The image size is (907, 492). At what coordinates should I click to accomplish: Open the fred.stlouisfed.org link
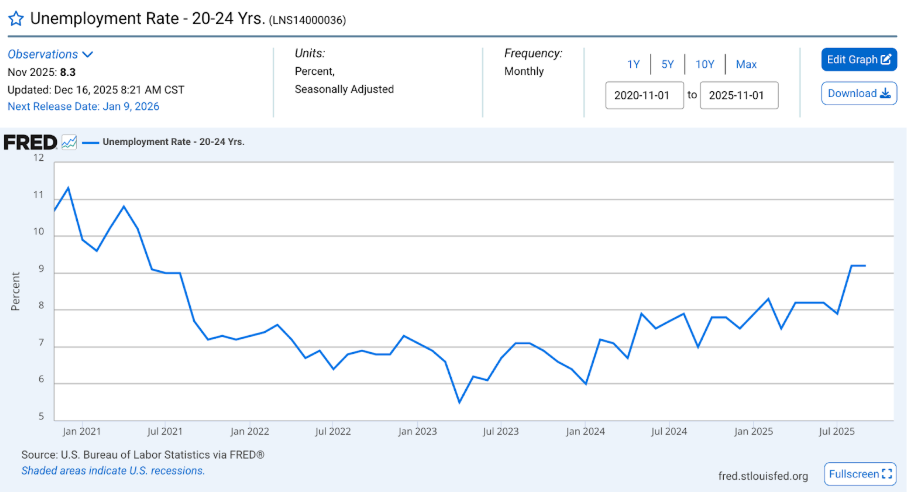(x=763, y=476)
